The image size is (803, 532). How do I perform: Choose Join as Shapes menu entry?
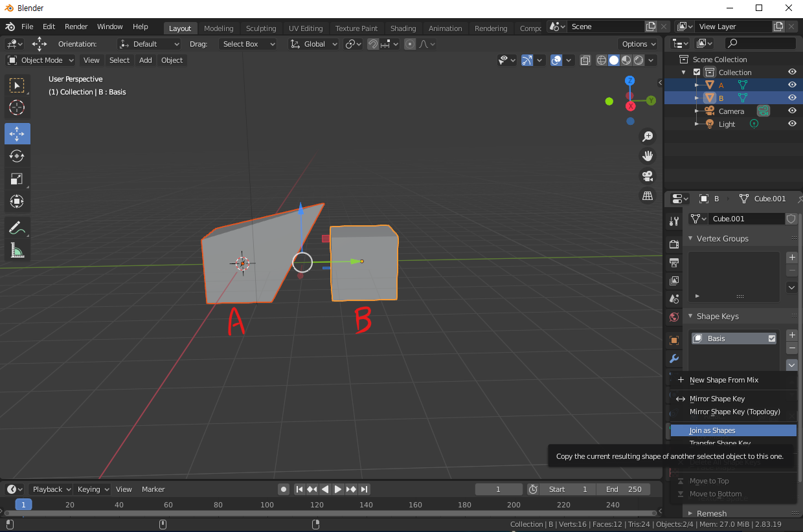733,430
